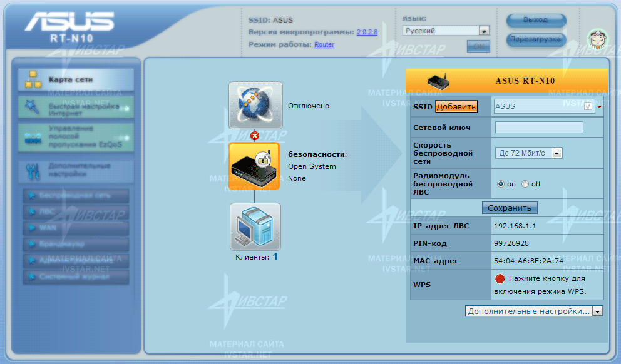This screenshot has width=621, height=364.
Task: Click the Open System security text
Action: point(312,166)
